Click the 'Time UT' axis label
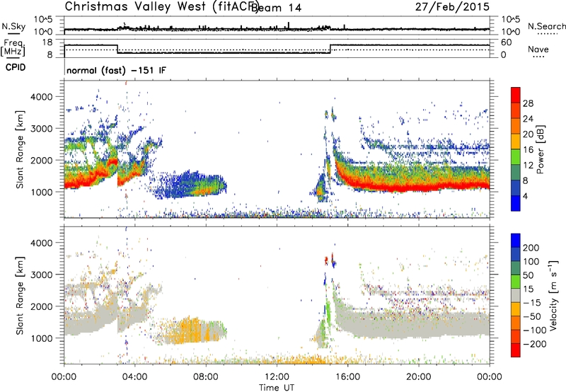This screenshot has height=392, width=566. tap(277, 387)
